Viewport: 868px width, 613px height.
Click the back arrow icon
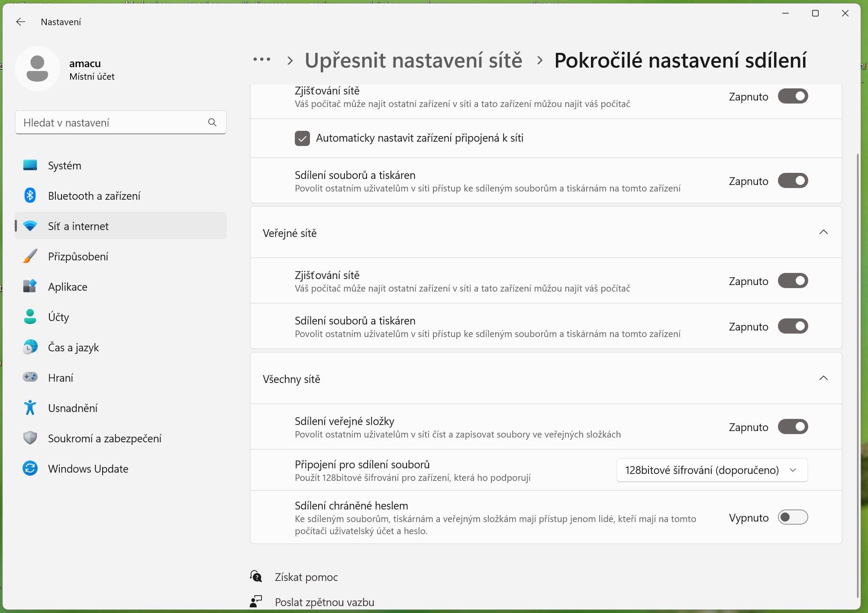click(x=20, y=22)
